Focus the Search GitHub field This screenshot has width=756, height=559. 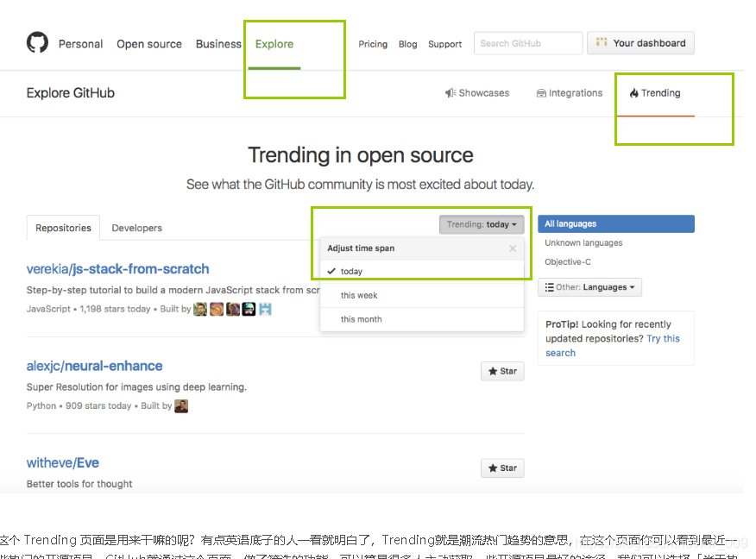(528, 43)
